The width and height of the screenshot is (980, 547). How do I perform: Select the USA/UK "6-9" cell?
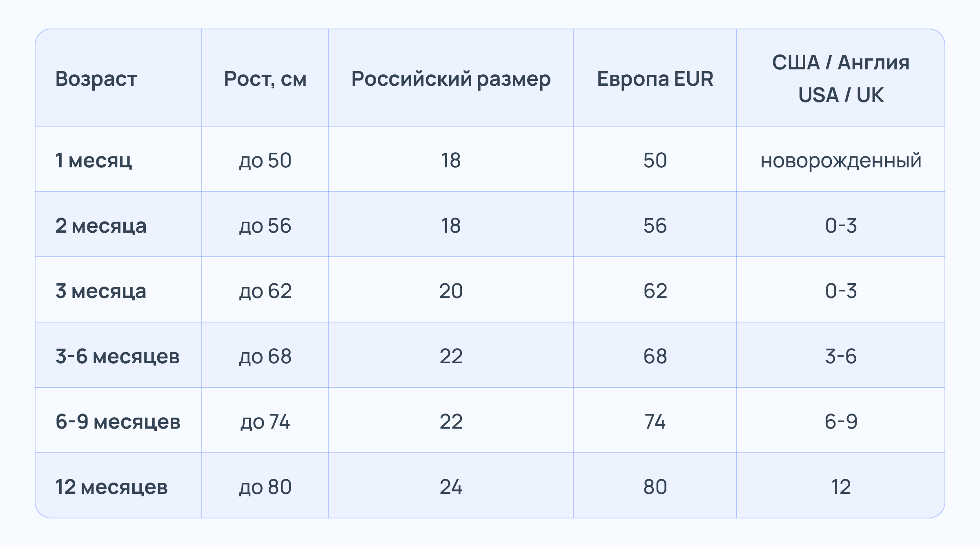pyautogui.click(x=841, y=421)
